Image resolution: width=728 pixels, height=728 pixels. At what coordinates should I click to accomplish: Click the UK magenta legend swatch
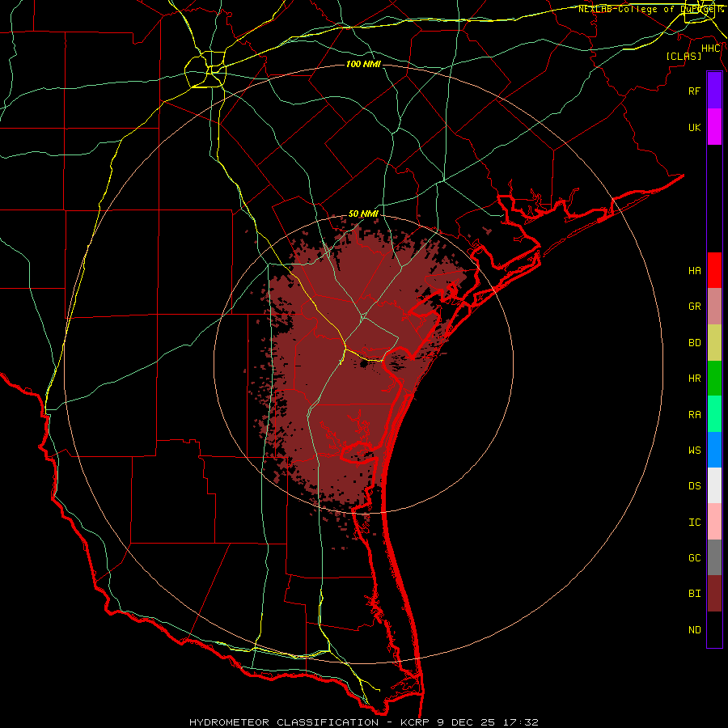714,127
